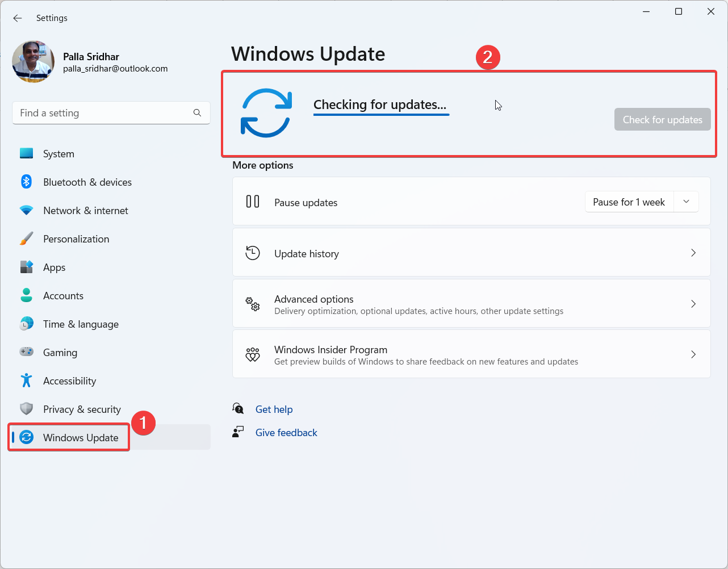The height and width of the screenshot is (569, 728).
Task: Open Give feedback
Action: coord(286,432)
